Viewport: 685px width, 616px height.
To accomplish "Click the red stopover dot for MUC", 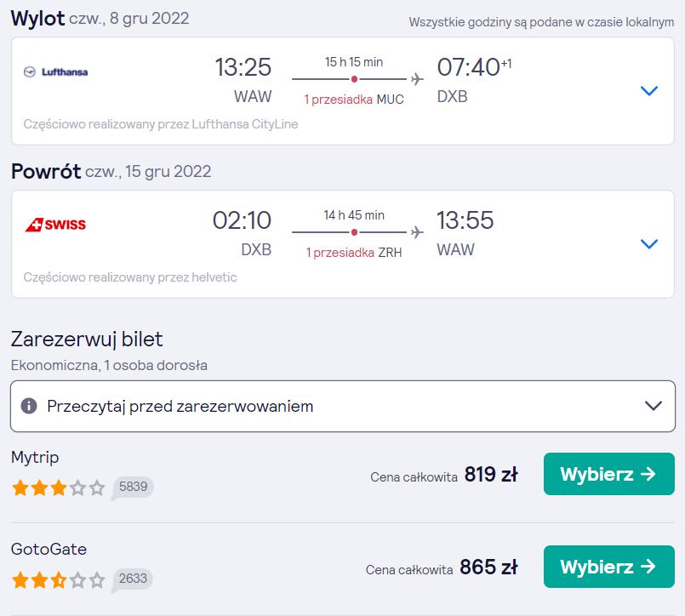I will coord(354,79).
